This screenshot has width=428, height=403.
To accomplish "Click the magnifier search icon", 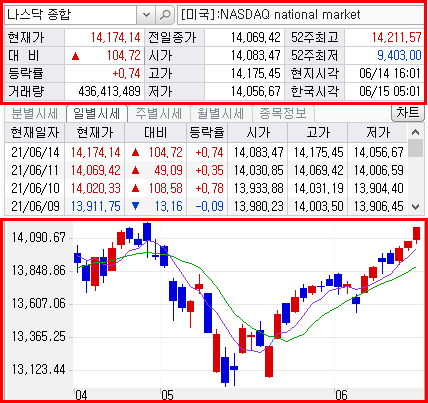I will pyautogui.click(x=165, y=15).
